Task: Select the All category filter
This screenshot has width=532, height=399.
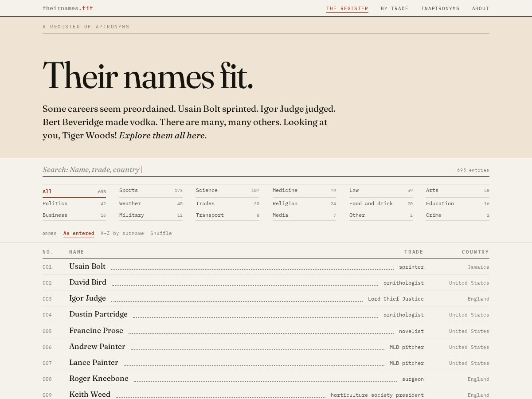Action: (x=74, y=192)
